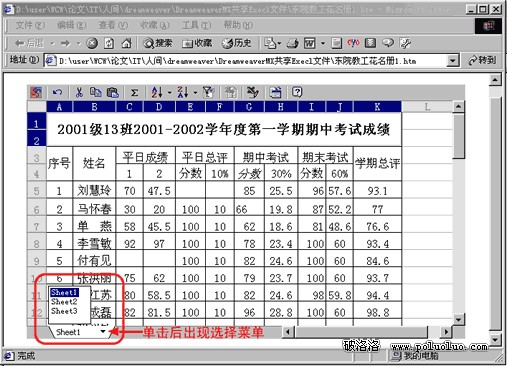Click the spreadsheet Undo icon
Screen dimensions: 507x366
coord(58,92)
